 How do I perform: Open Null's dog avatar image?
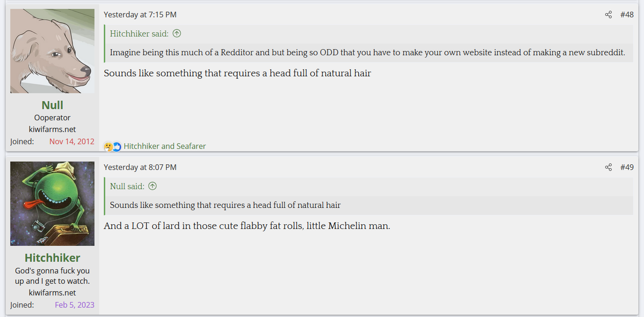tap(52, 51)
